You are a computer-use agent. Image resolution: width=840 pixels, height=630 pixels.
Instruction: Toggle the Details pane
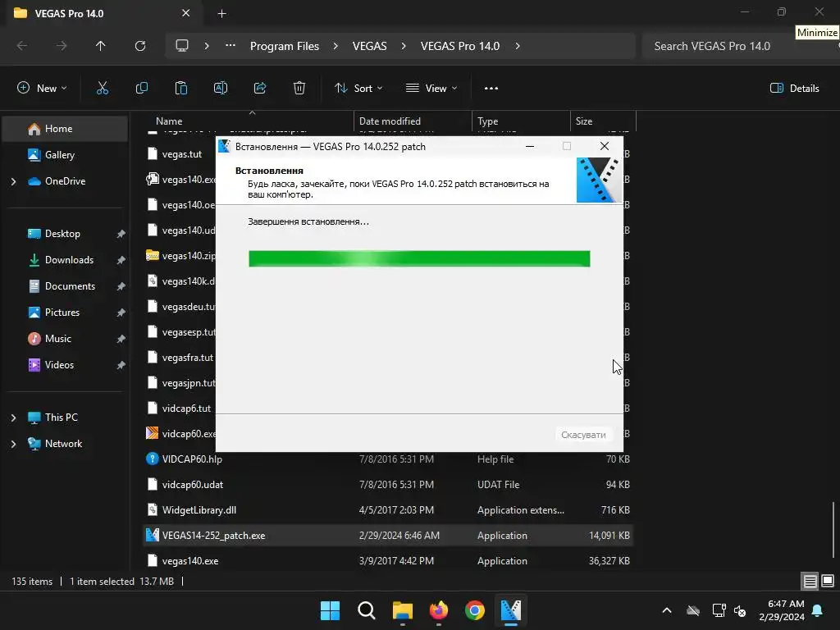tap(794, 89)
